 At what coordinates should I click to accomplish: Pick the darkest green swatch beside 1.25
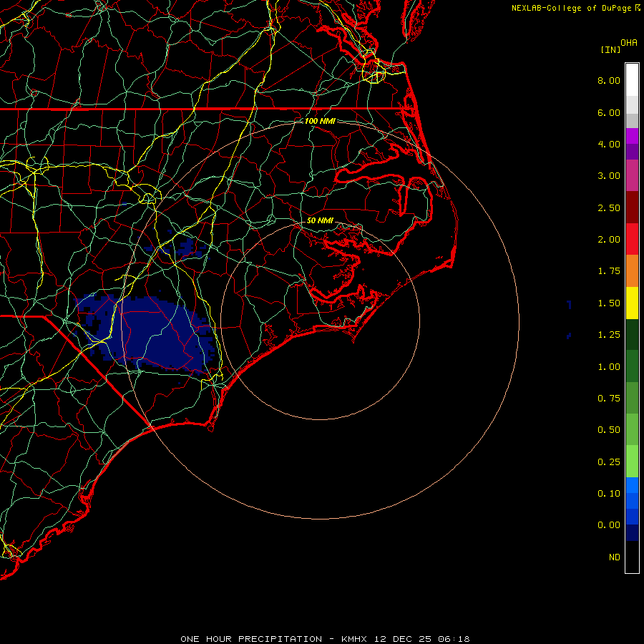tap(632, 334)
